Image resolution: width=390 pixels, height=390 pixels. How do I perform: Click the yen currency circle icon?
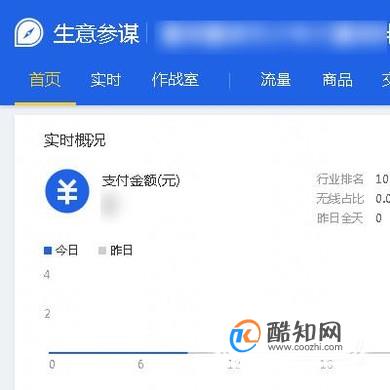(x=67, y=191)
